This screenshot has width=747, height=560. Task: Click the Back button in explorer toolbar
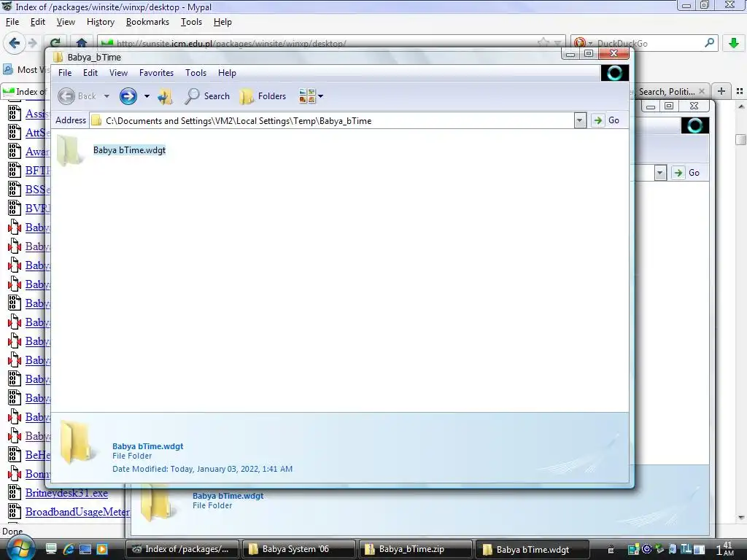[77, 96]
